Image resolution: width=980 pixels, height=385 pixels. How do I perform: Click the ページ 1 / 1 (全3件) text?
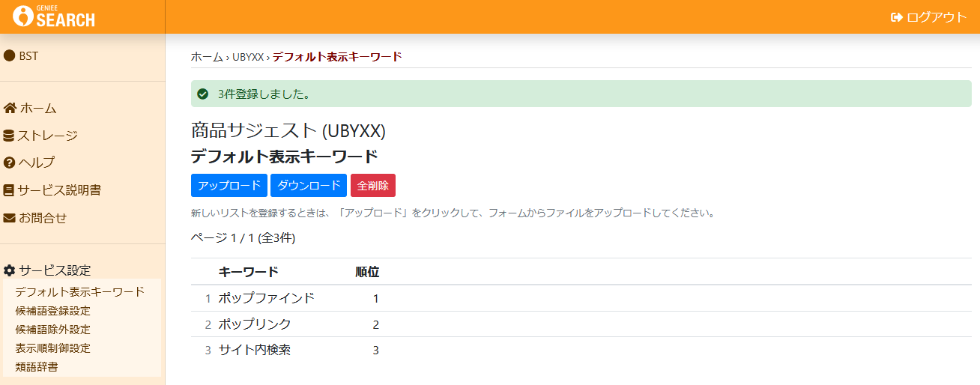tap(244, 238)
